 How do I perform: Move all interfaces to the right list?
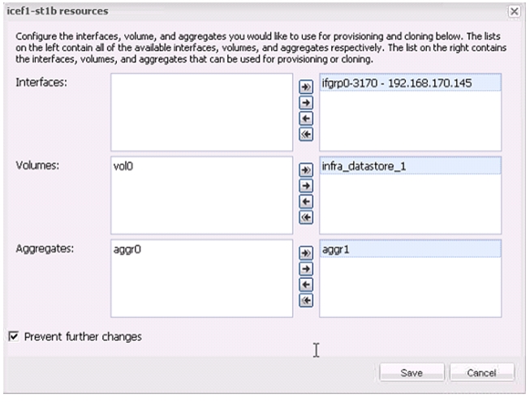[x=306, y=87]
